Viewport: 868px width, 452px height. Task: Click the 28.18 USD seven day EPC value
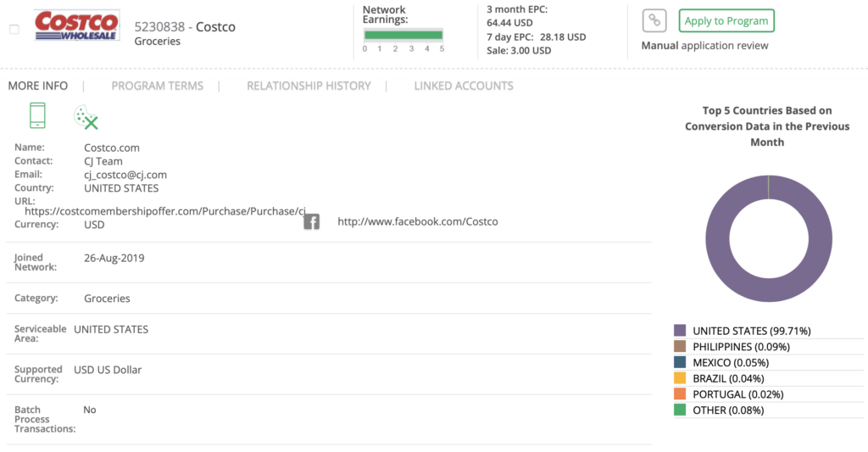(x=563, y=37)
